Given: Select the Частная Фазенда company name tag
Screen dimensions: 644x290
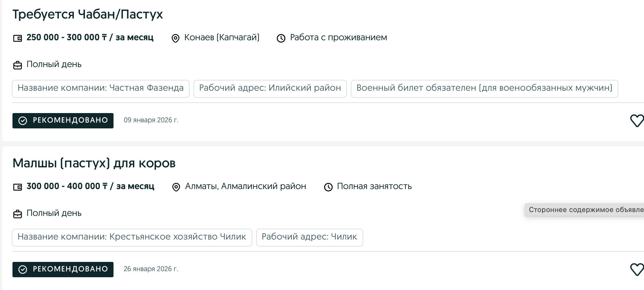Looking at the screenshot, I should point(101,88).
